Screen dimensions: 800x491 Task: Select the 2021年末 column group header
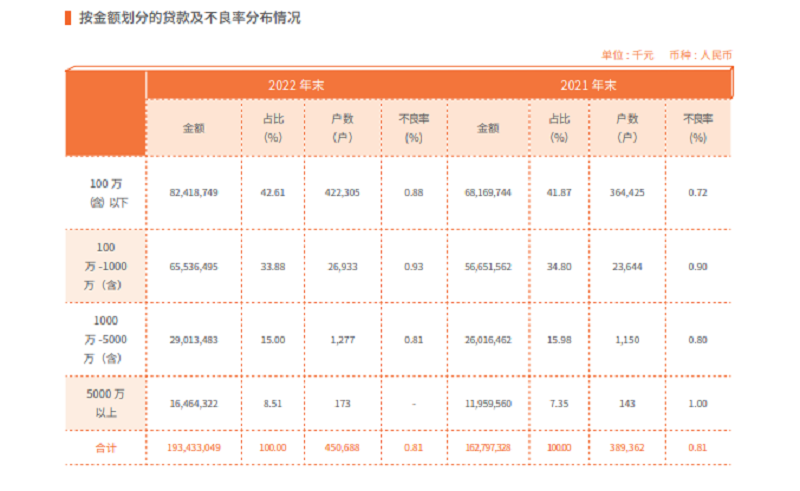[x=587, y=84]
